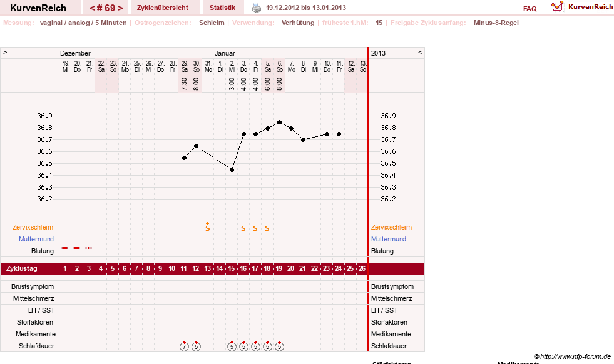Click the 'Schleim' Östrogenzeichen value
Viewport: 614px width, 364px height.
tap(212, 23)
